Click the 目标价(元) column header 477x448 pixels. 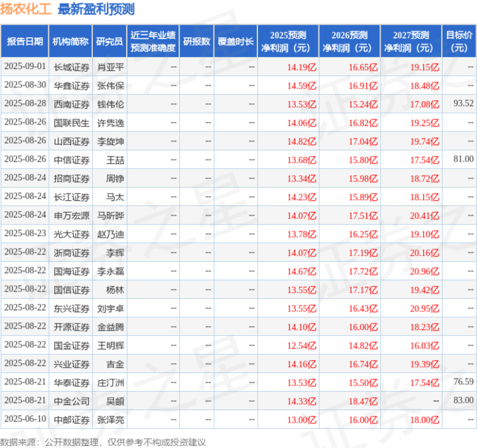[459, 41]
